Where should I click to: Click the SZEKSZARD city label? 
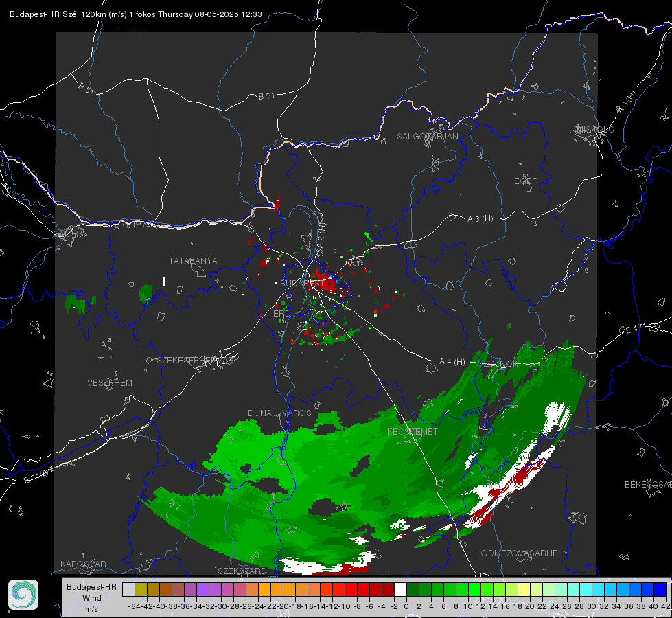(242, 571)
